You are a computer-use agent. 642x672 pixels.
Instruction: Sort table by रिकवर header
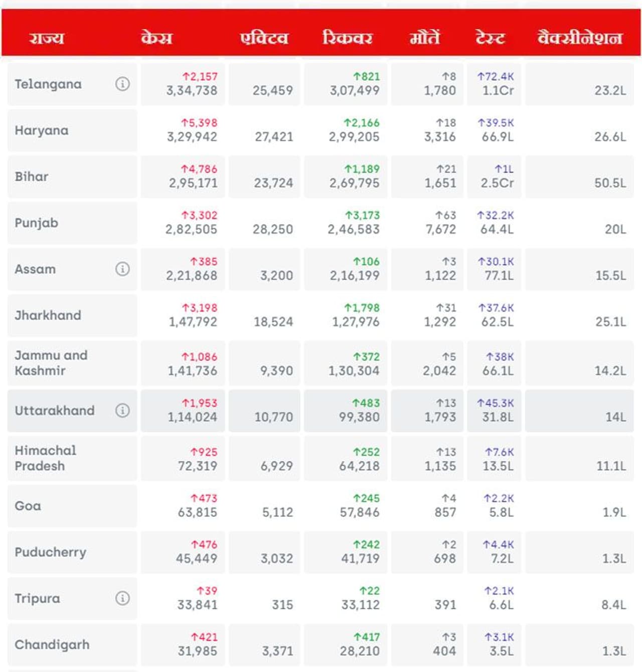[x=347, y=38]
